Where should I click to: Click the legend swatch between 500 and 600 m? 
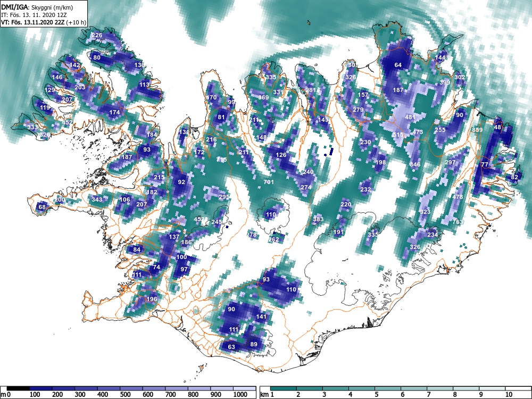tap(131, 388)
